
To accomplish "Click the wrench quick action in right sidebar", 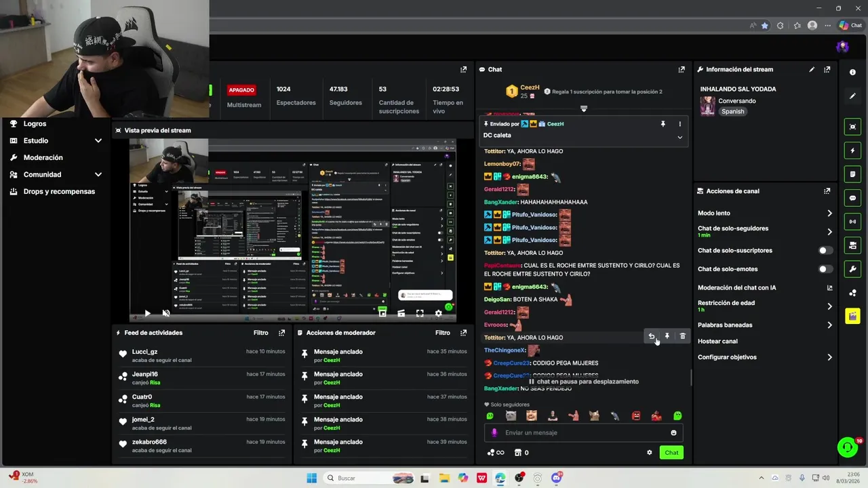I will point(853,269).
